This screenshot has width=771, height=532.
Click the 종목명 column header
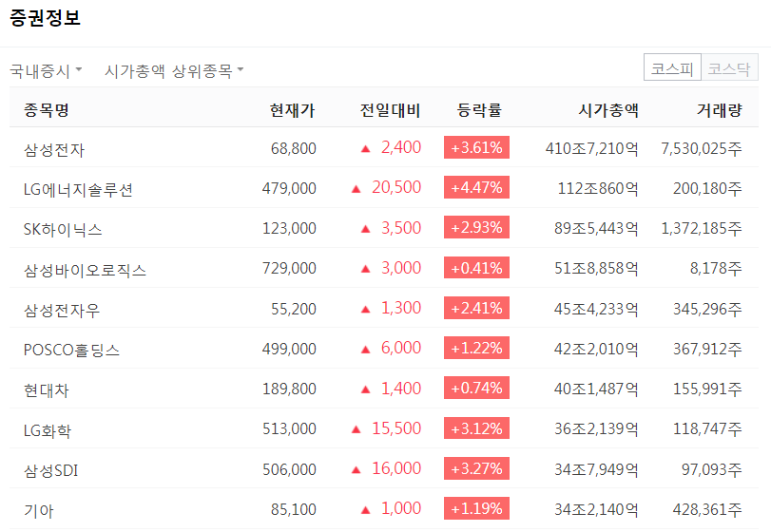[47, 109]
